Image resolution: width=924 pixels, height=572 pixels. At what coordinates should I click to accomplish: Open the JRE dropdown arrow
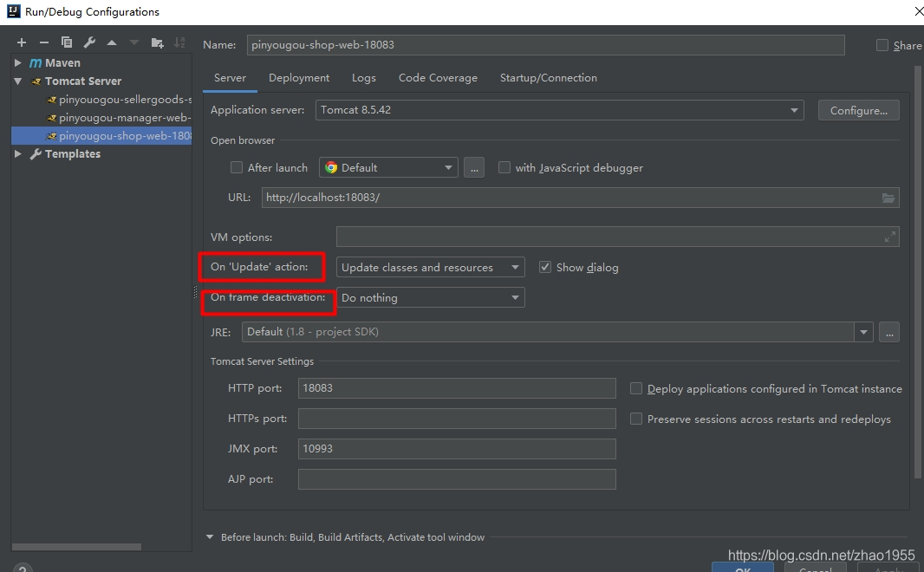(863, 332)
